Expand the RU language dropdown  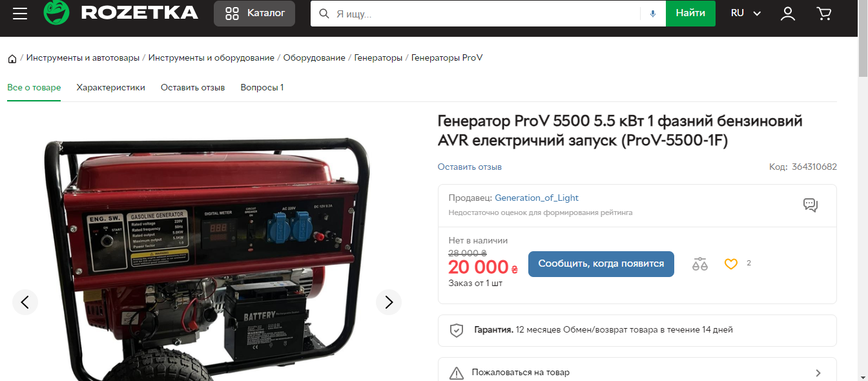(x=746, y=13)
